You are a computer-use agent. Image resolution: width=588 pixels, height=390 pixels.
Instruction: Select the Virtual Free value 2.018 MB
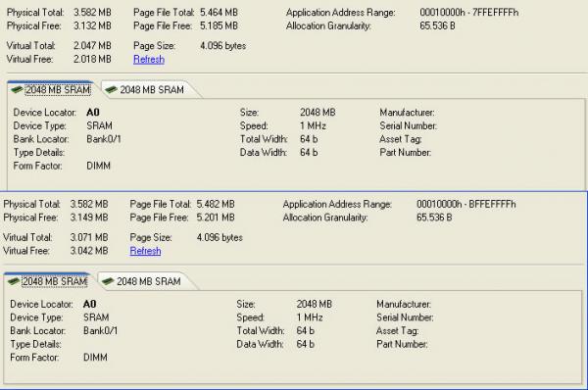point(92,59)
